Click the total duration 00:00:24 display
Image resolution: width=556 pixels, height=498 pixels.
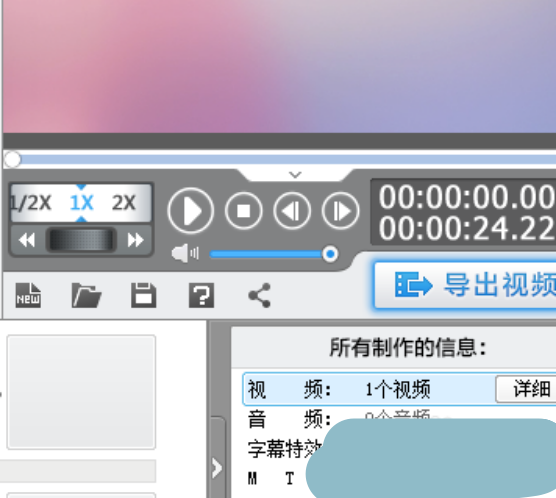(x=467, y=228)
